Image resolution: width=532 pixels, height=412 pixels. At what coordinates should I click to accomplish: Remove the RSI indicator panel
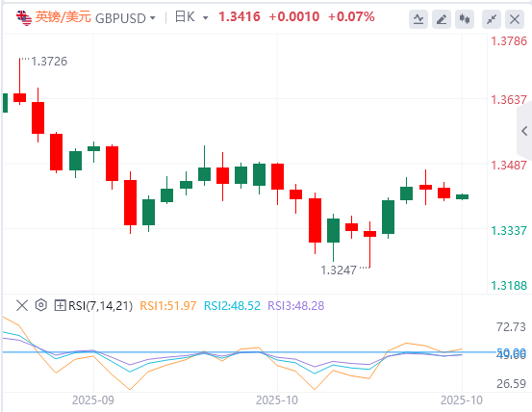[22, 305]
